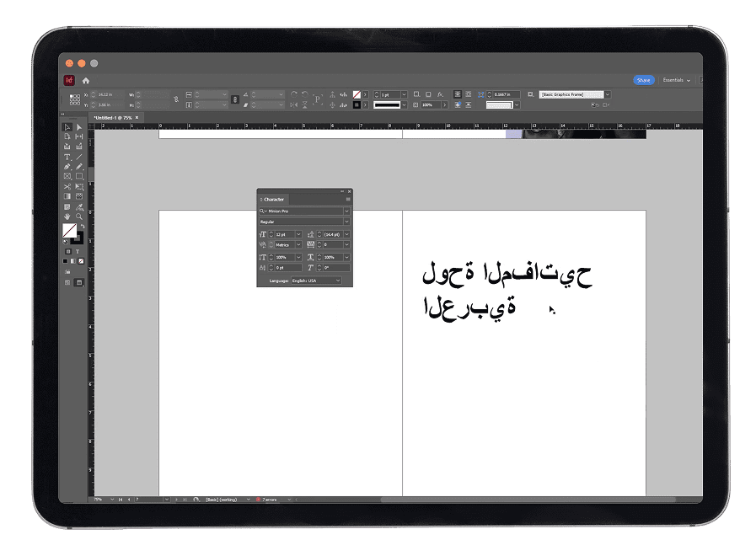Image resolution: width=756 pixels, height=556 pixels.
Task: Select the Pen tool
Action: click(x=67, y=167)
